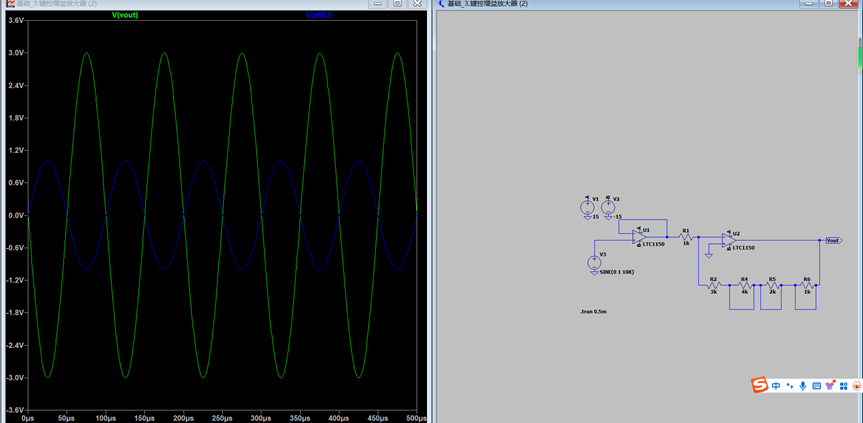The height and width of the screenshot is (423, 863).
Task: Select resistor R6 zigzag symbol
Action: 807,285
